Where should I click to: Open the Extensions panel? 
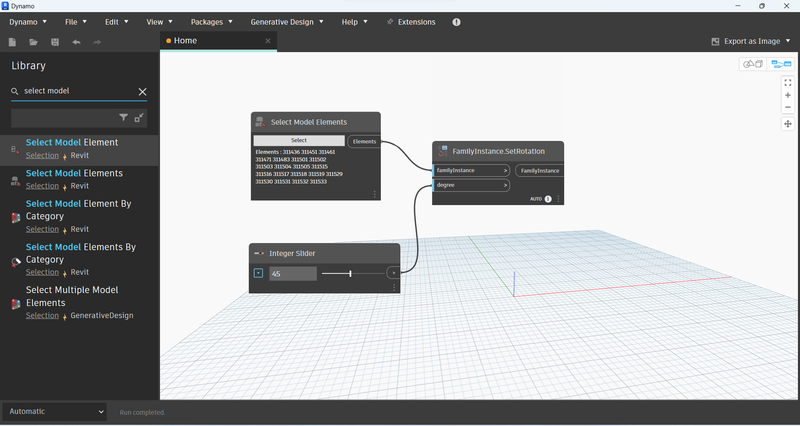(411, 22)
